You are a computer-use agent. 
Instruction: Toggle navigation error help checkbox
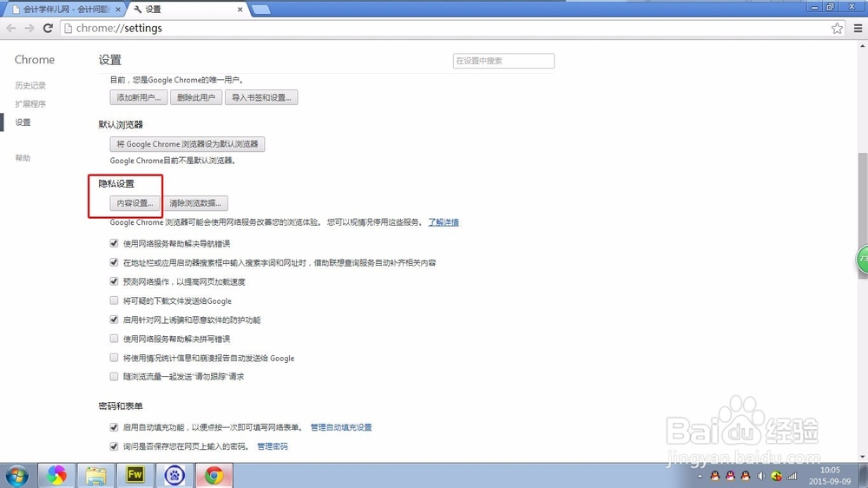click(114, 243)
